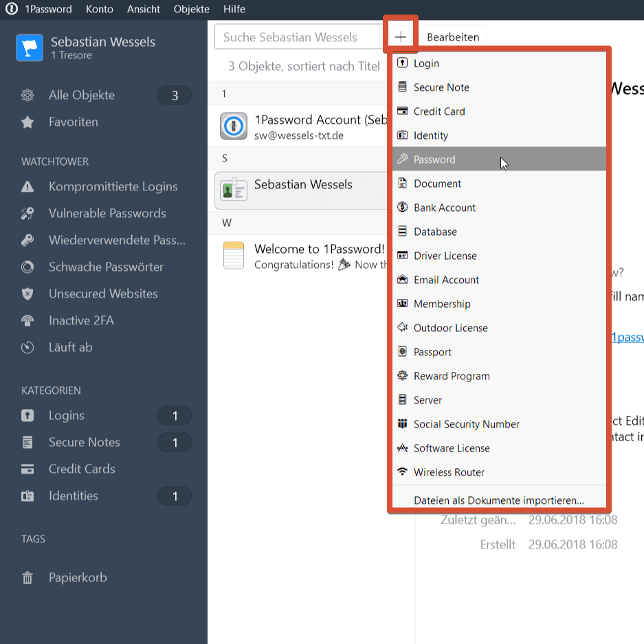This screenshot has width=644, height=644.
Task: Select the Sebastian Wessels identity entry
Action: (x=300, y=190)
